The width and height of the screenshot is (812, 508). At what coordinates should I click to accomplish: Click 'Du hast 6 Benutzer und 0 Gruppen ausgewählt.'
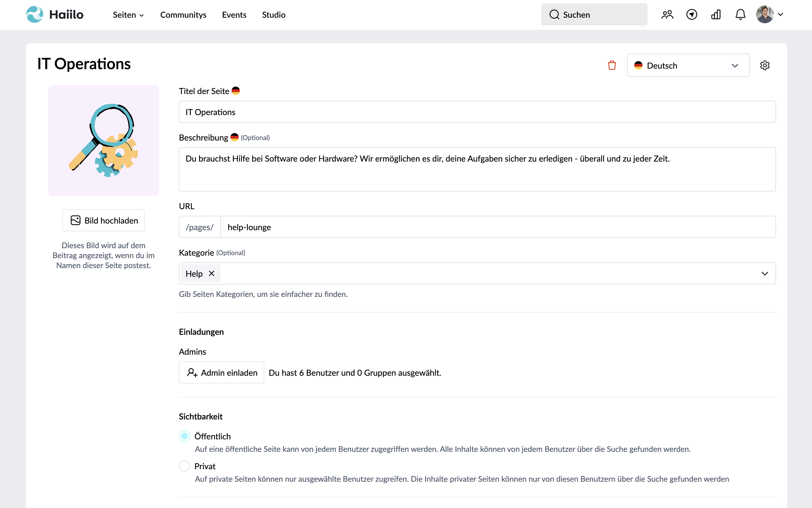355,373
